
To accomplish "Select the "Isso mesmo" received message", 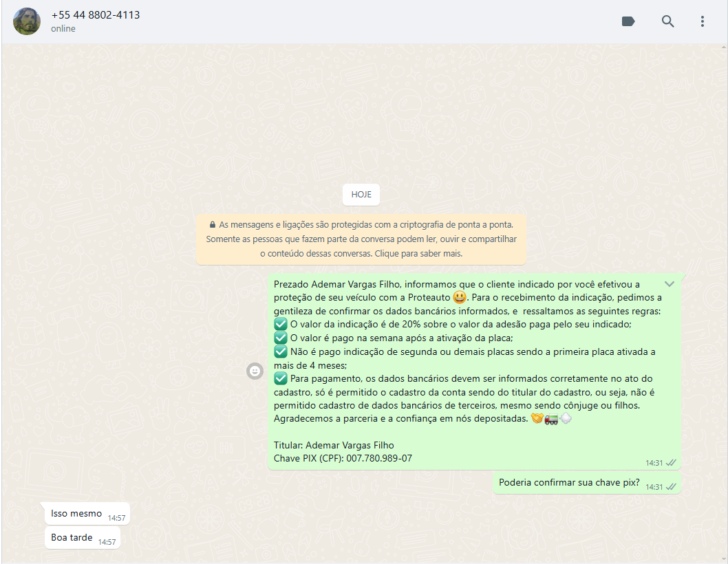I will pyautogui.click(x=76, y=513).
